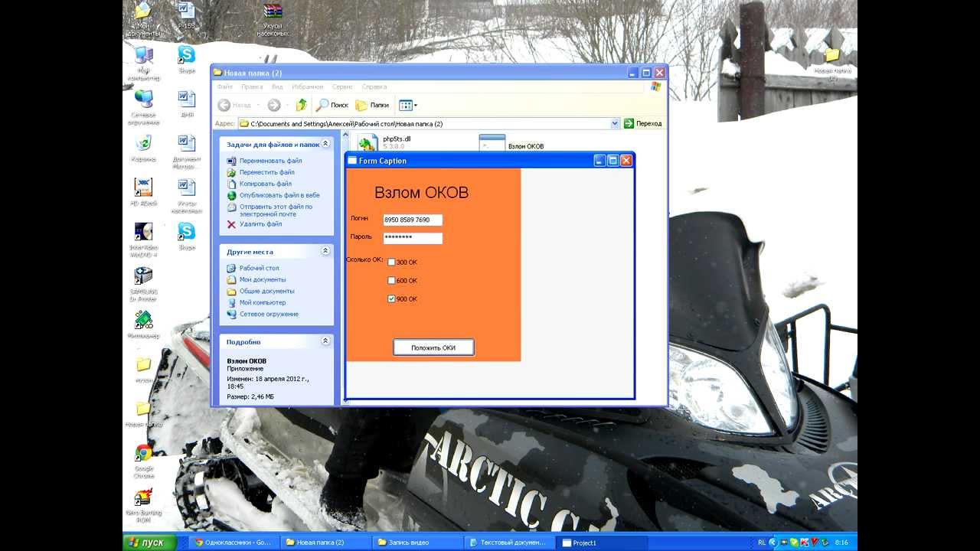
Task: Click the RL language indicator in tray
Action: pyautogui.click(x=762, y=543)
